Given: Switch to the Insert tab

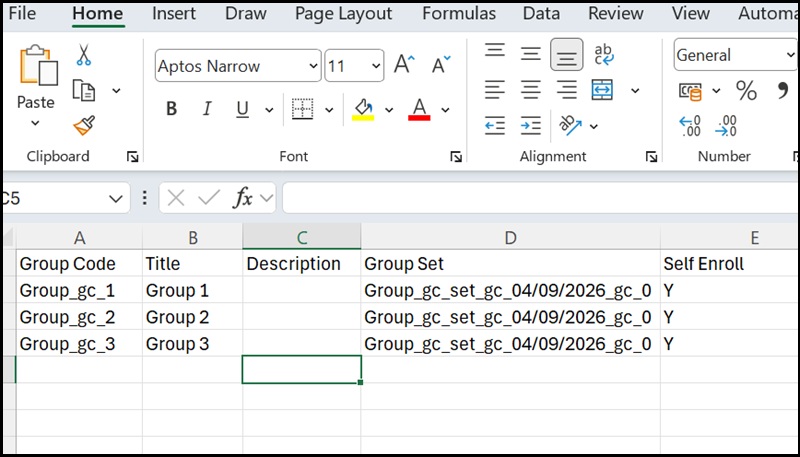Looking at the screenshot, I should [174, 13].
